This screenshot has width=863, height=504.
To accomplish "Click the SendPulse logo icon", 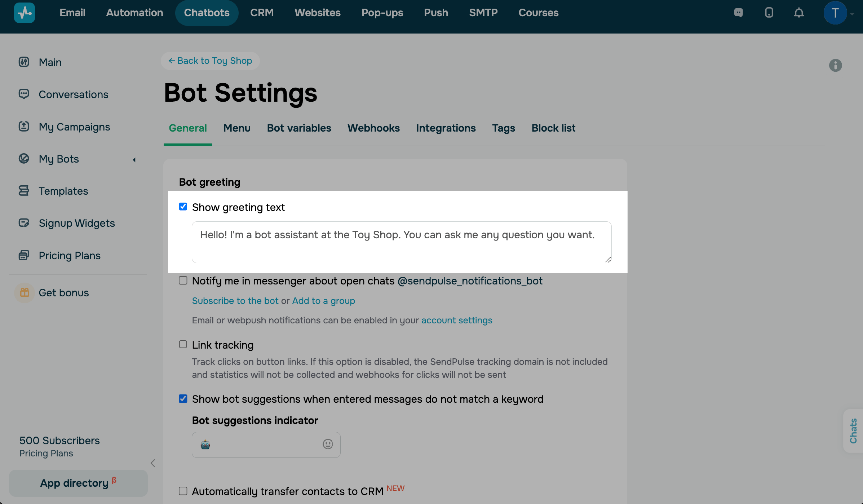I will pyautogui.click(x=25, y=13).
